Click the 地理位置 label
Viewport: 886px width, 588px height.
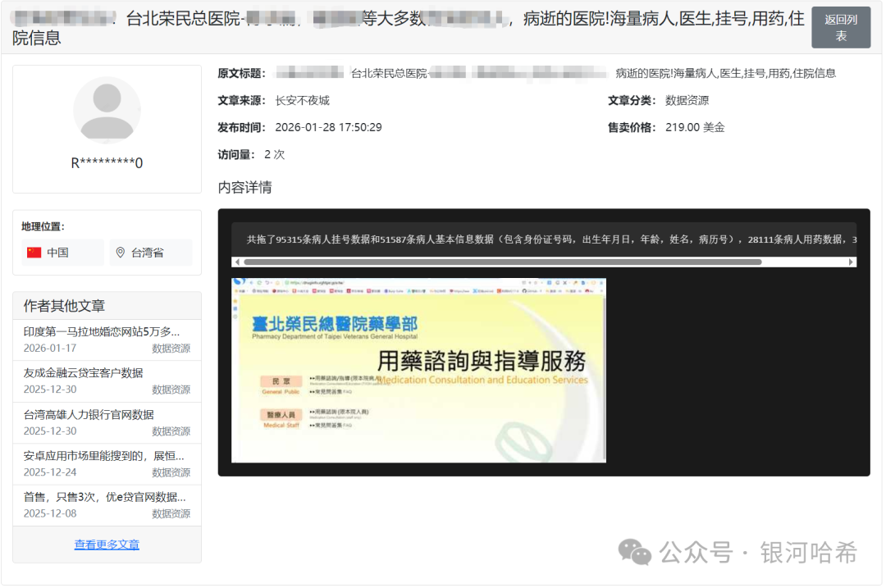[x=43, y=226]
